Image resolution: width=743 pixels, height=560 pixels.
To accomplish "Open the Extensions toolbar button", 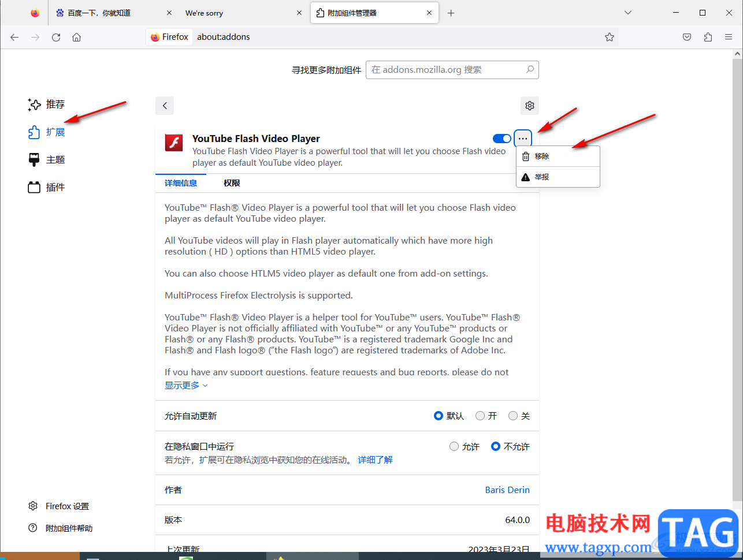I will tap(708, 37).
